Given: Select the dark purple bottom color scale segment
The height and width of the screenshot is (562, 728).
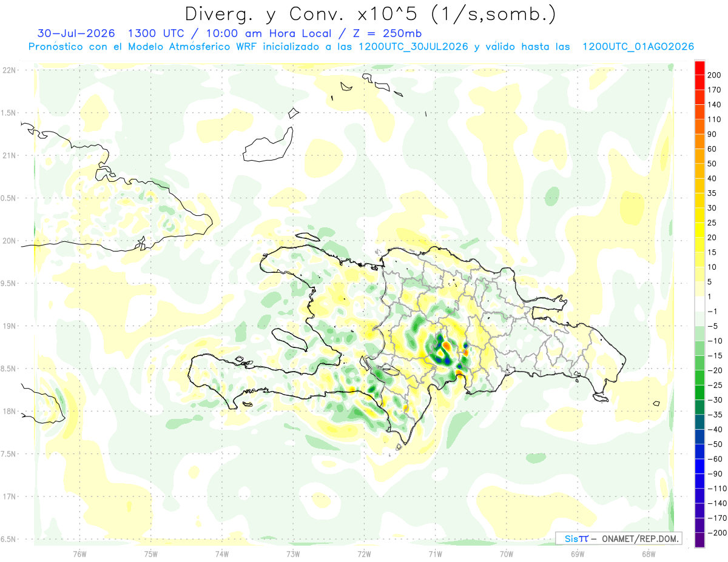Looking at the screenshot, I should [699, 540].
